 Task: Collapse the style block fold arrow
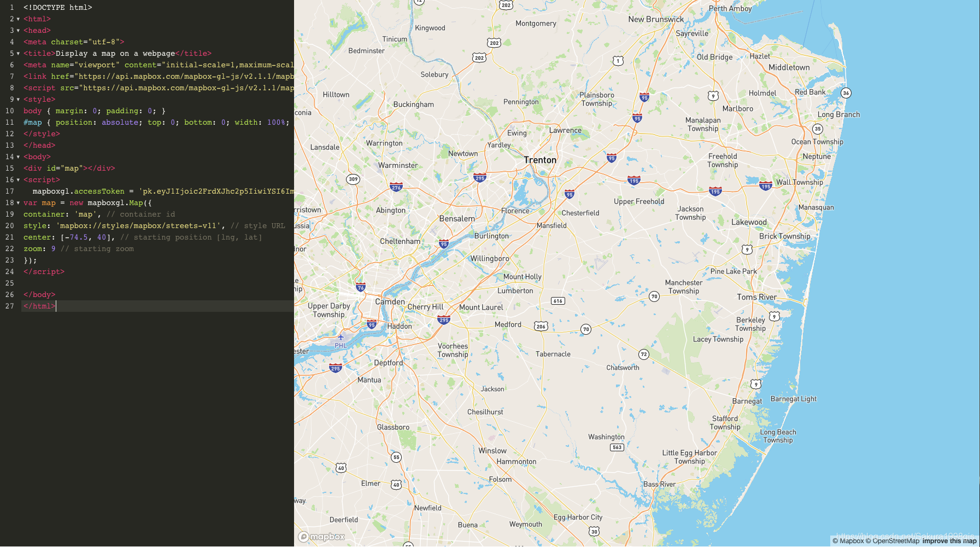point(18,100)
